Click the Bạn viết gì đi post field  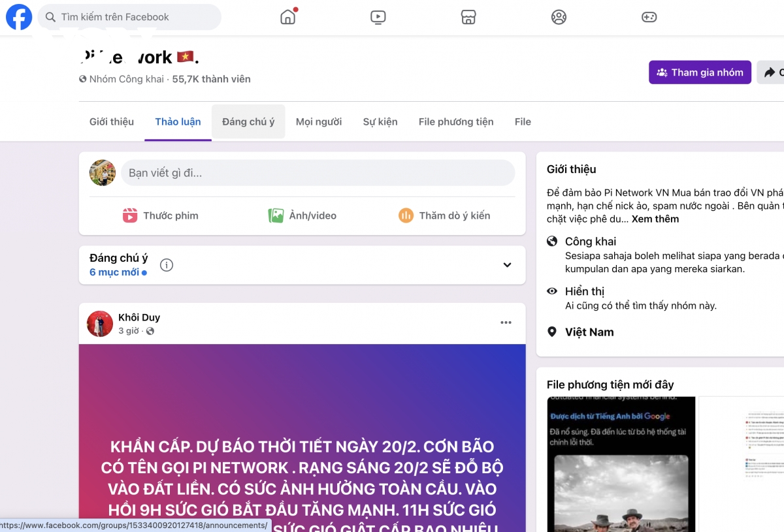click(318, 173)
